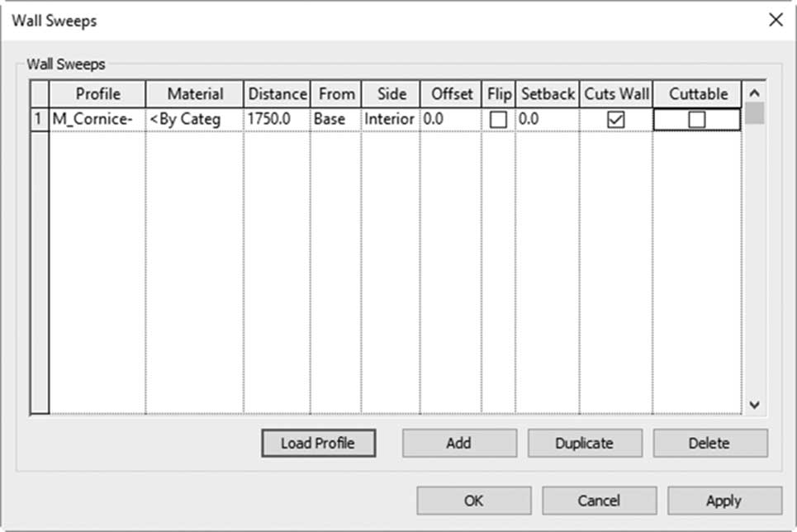Open the Side cell showing Interior
This screenshot has width=797, height=532.
pyautogui.click(x=391, y=120)
